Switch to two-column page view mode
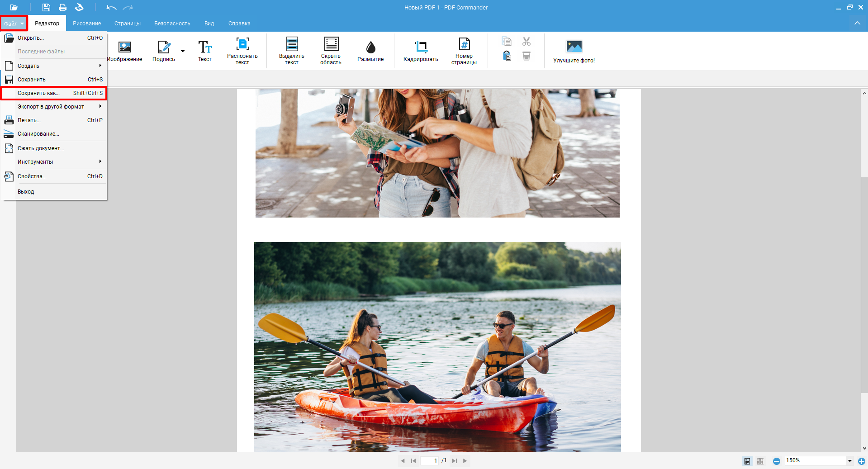This screenshot has width=868, height=469. [x=760, y=461]
